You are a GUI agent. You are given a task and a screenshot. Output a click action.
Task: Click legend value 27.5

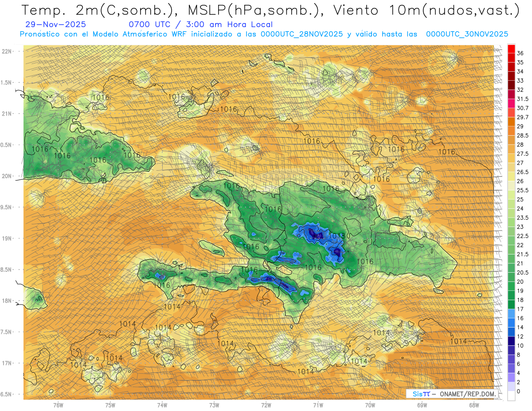(523, 154)
